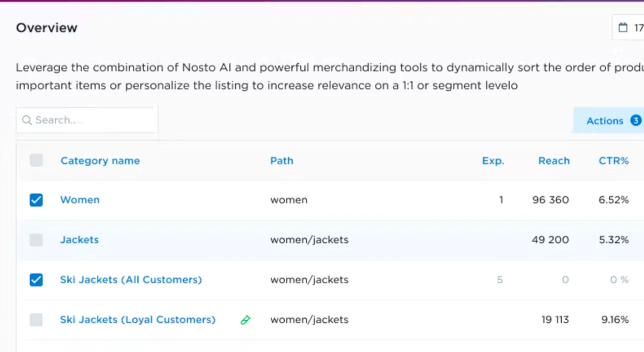Screen dimensions: 644x352
Task: Click the Exp. value "5"
Action: point(500,280)
